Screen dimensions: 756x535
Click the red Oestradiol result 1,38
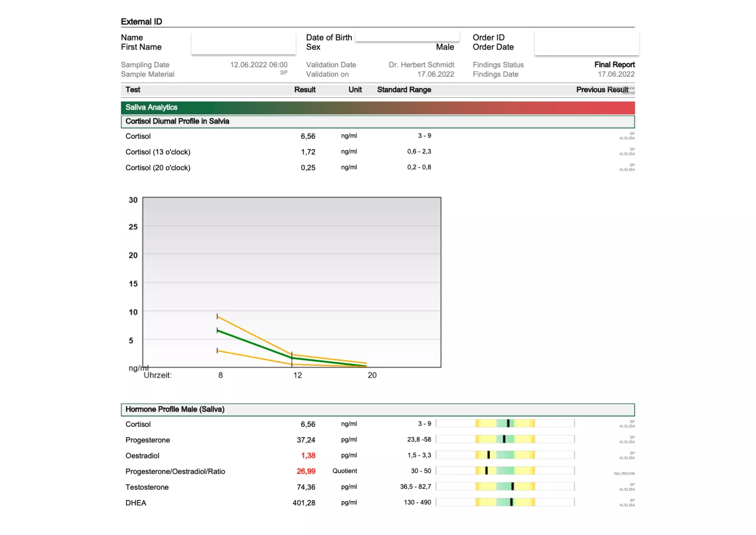(x=308, y=456)
